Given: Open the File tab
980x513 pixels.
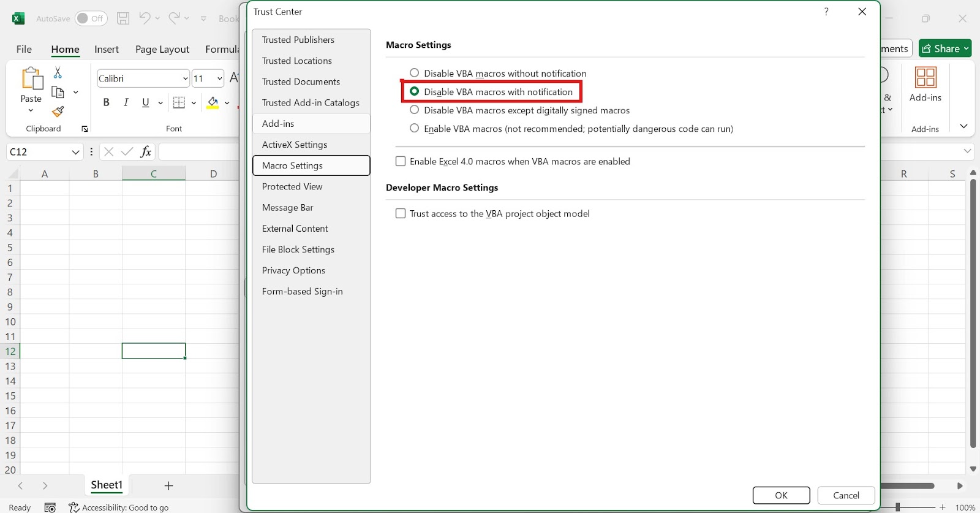Looking at the screenshot, I should 24,49.
